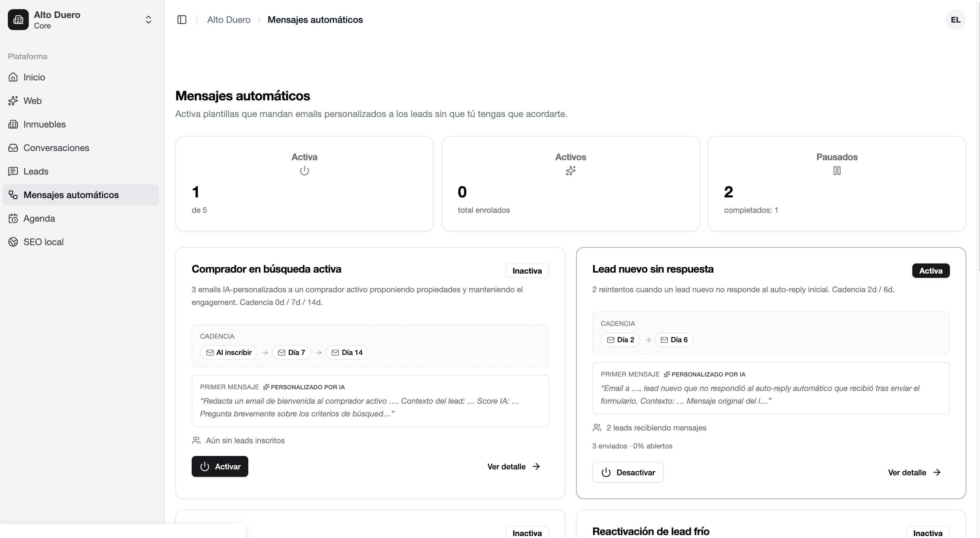Viewport: 980px width, 538px height.
Task: Click the SEO local globe icon
Action: click(x=13, y=242)
